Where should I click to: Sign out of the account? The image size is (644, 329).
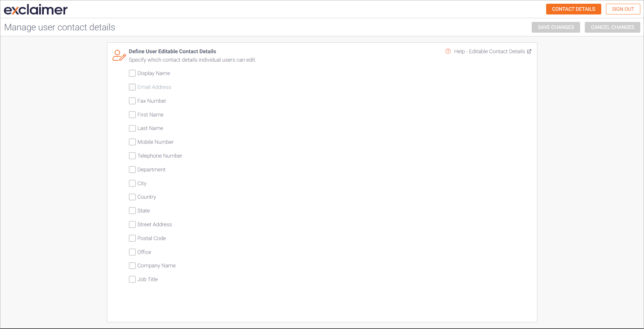pyautogui.click(x=623, y=9)
